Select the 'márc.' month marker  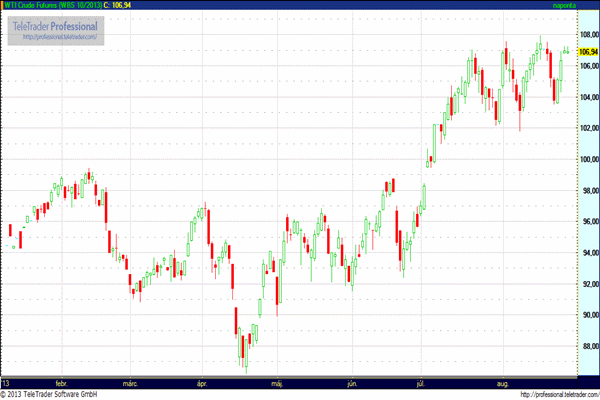click(x=129, y=383)
